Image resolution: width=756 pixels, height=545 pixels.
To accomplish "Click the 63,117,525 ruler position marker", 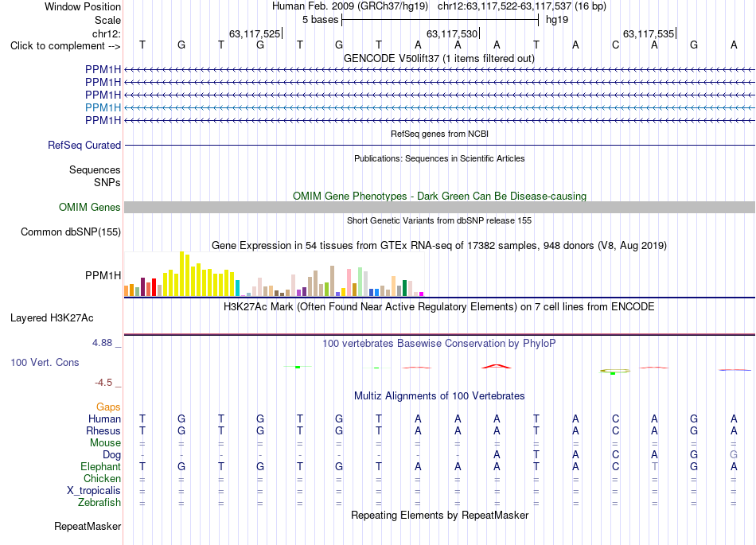I will (255, 33).
